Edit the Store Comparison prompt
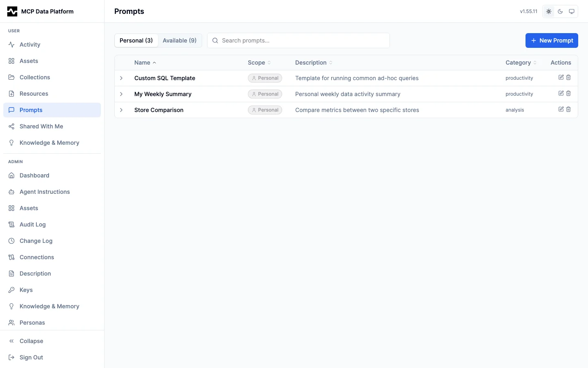588x368 pixels. click(561, 109)
